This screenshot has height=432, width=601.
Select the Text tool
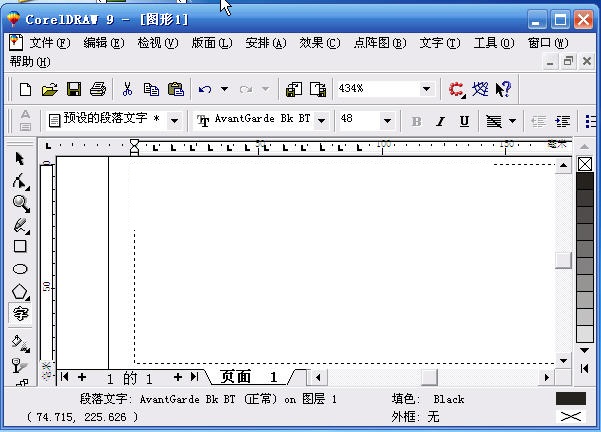20,314
